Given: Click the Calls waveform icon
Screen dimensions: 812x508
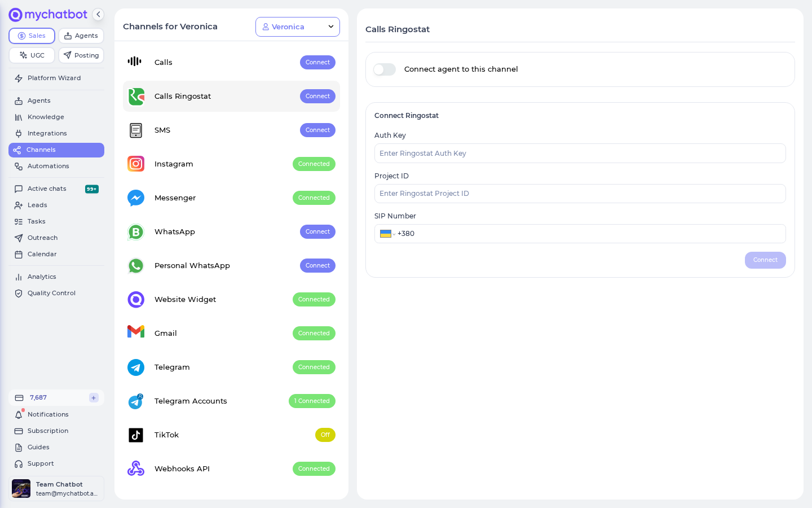Looking at the screenshot, I should [x=135, y=62].
